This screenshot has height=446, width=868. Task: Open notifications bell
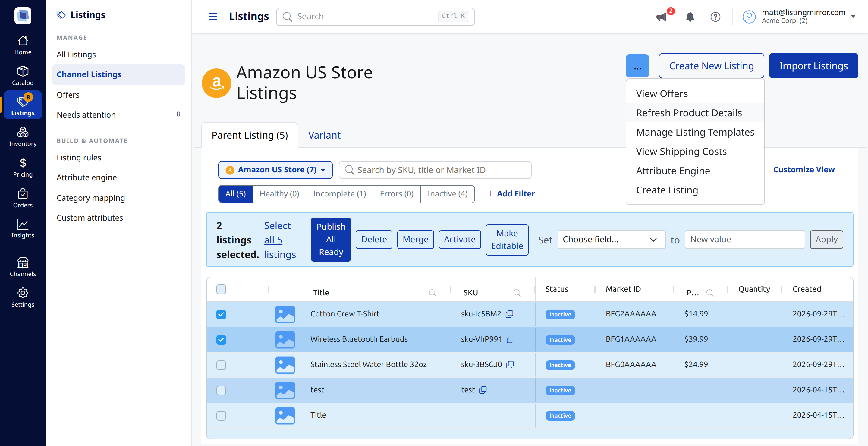pos(690,17)
